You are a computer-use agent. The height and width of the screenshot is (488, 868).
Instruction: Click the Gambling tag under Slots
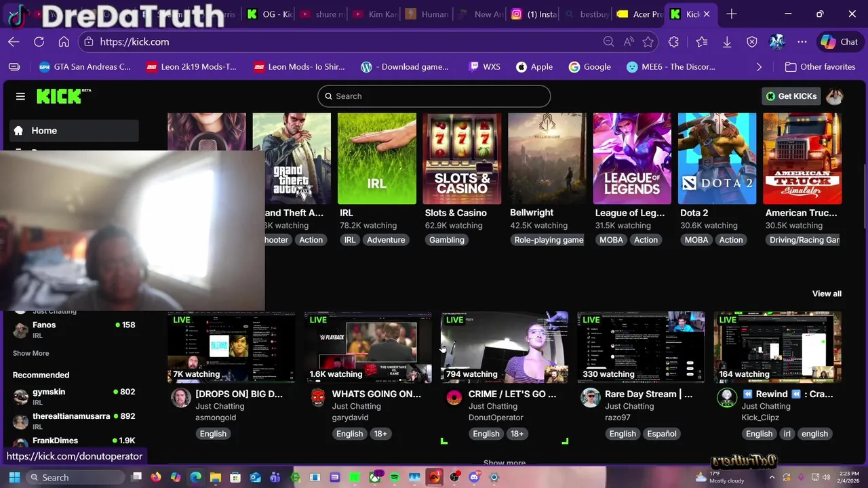pos(447,240)
